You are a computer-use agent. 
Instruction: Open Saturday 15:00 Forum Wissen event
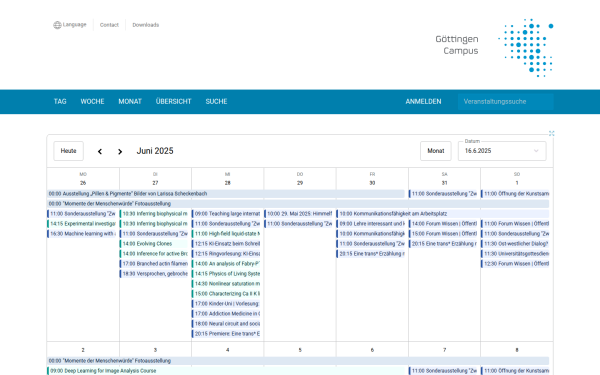click(x=443, y=233)
